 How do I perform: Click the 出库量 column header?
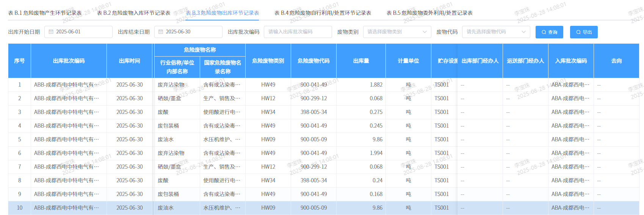pos(361,61)
